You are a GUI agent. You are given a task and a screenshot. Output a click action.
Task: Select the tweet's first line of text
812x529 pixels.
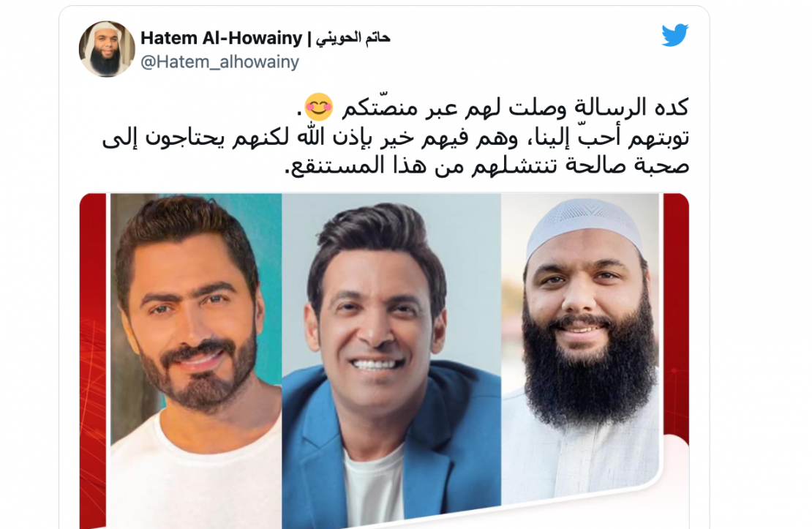[492, 108]
